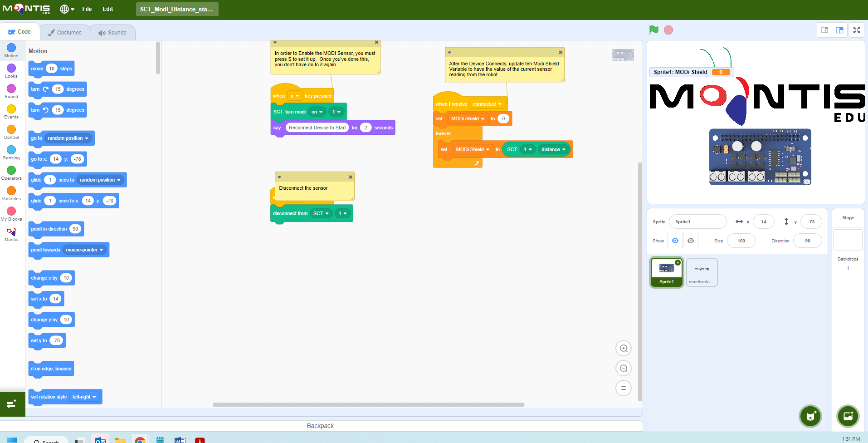
Task: Zoom out on the code workspace
Action: click(624, 369)
